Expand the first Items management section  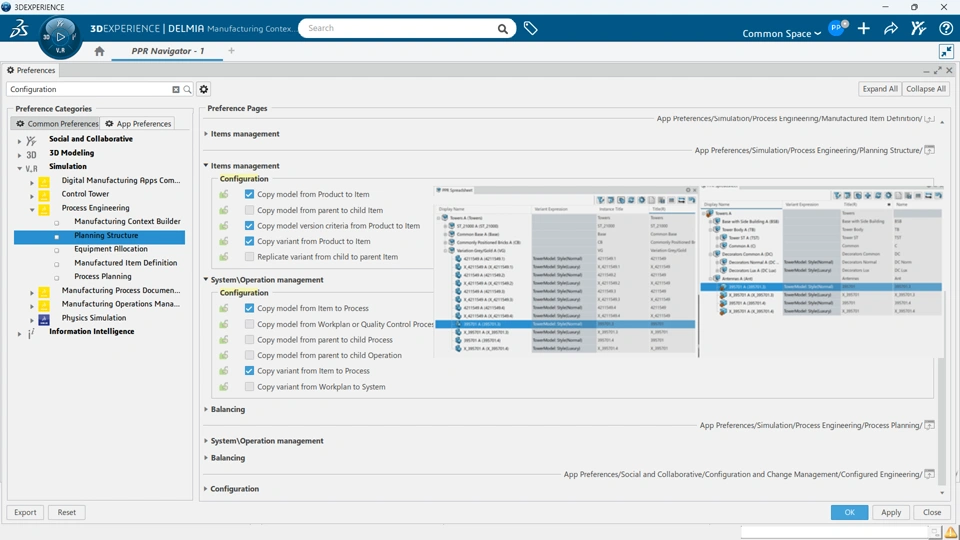pos(206,133)
